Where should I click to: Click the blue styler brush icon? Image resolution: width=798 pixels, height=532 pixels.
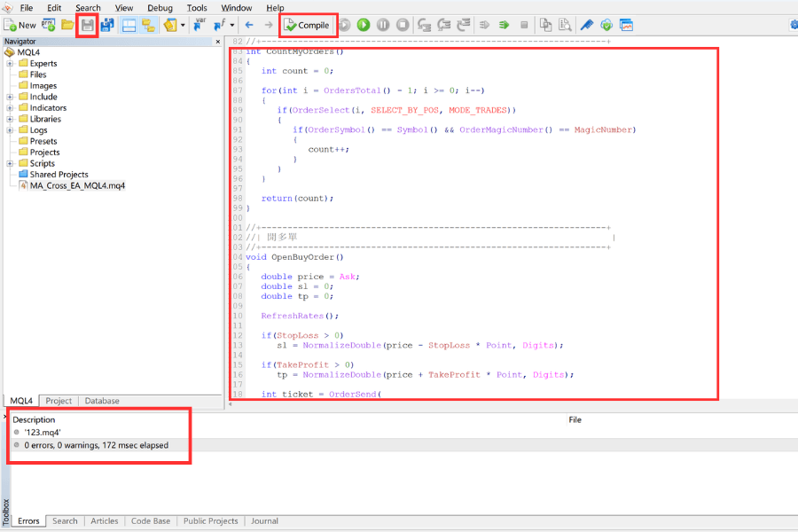tap(586, 25)
